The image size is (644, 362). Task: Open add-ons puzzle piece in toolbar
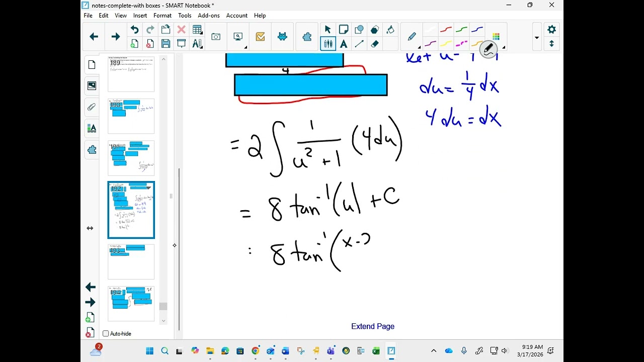point(307,37)
